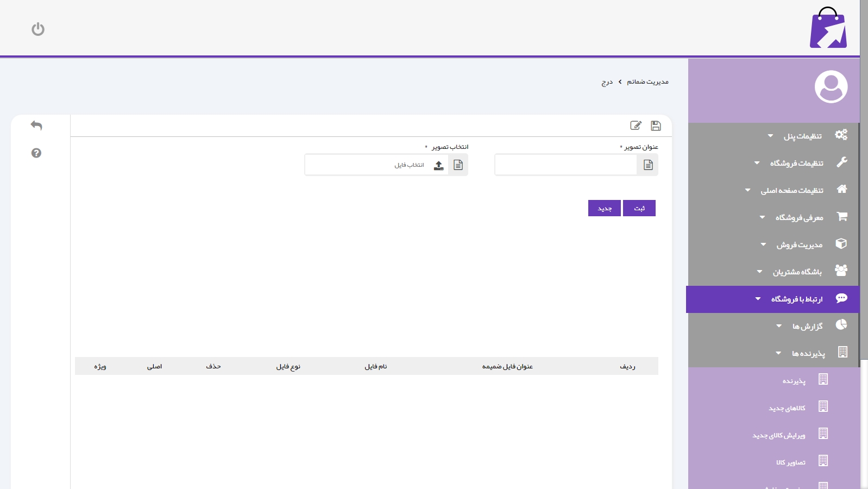Click the back arrow icon
The width and height of the screenshot is (868, 489).
pos(36,126)
